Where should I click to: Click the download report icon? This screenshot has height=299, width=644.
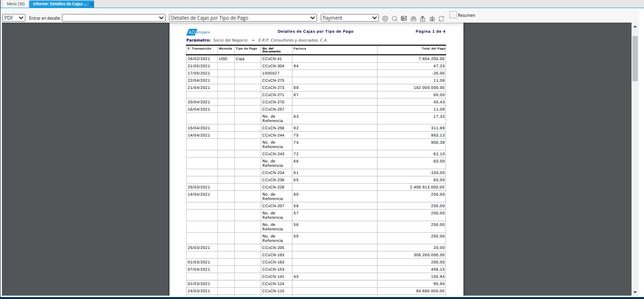(x=432, y=19)
